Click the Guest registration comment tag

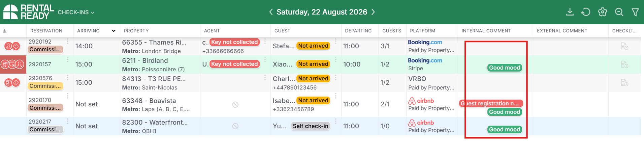click(491, 103)
